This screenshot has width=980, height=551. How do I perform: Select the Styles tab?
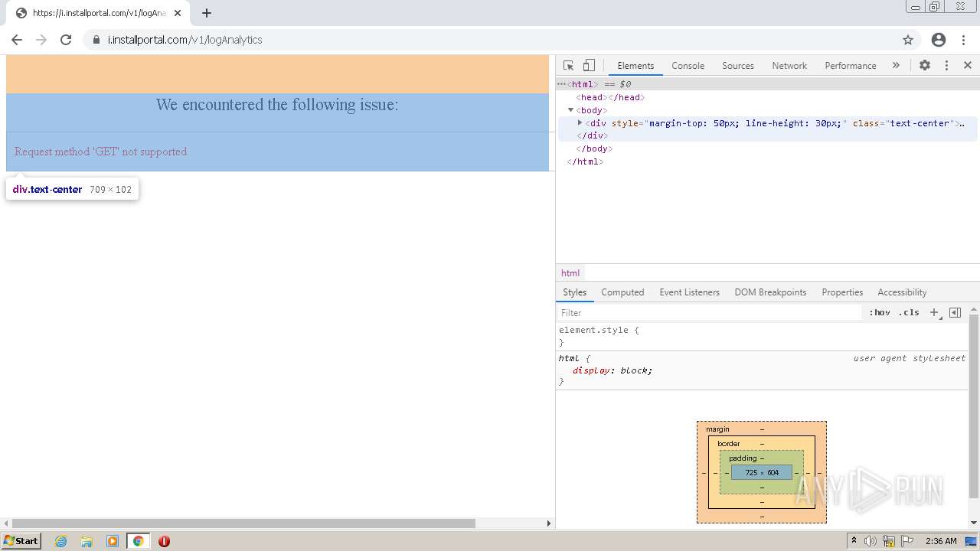click(x=574, y=292)
